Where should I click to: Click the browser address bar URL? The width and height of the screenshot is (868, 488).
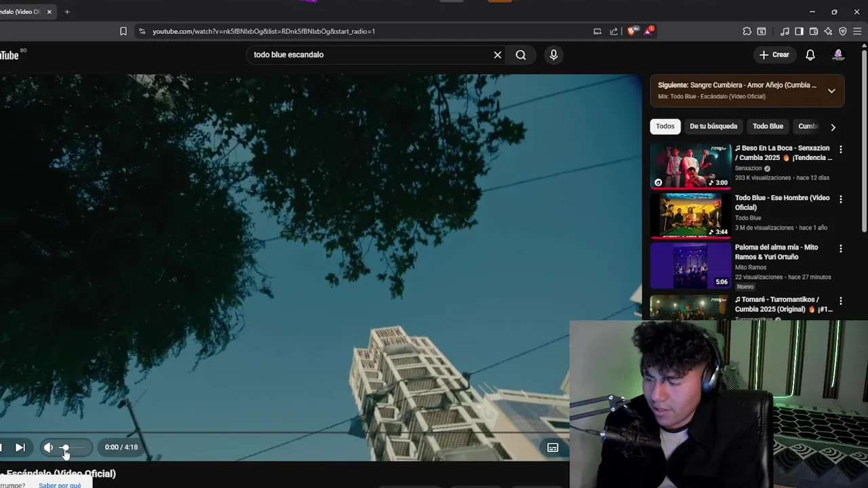coord(264,31)
